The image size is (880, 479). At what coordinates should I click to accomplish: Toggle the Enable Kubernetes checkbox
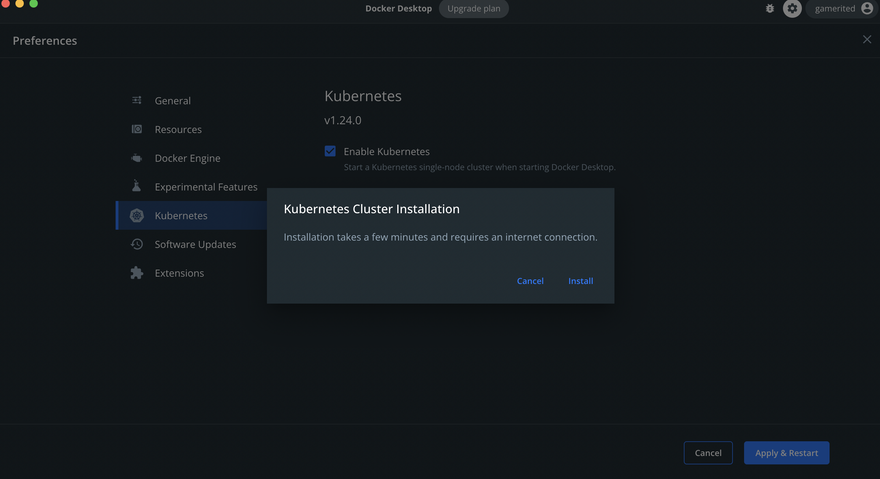[x=330, y=151]
